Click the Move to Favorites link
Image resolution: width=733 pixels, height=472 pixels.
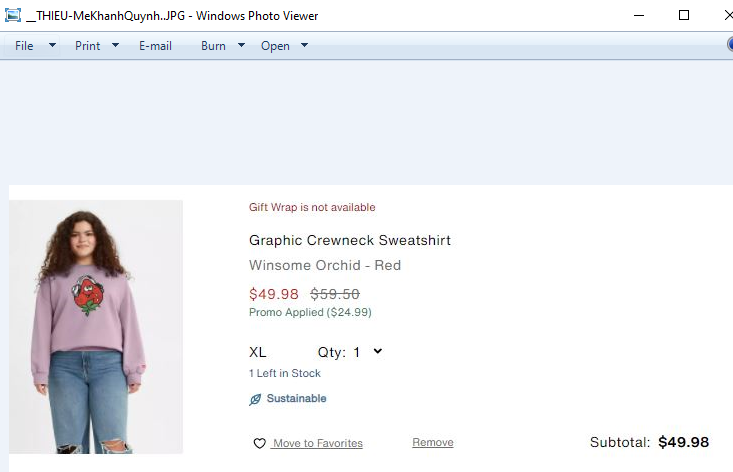(317, 444)
